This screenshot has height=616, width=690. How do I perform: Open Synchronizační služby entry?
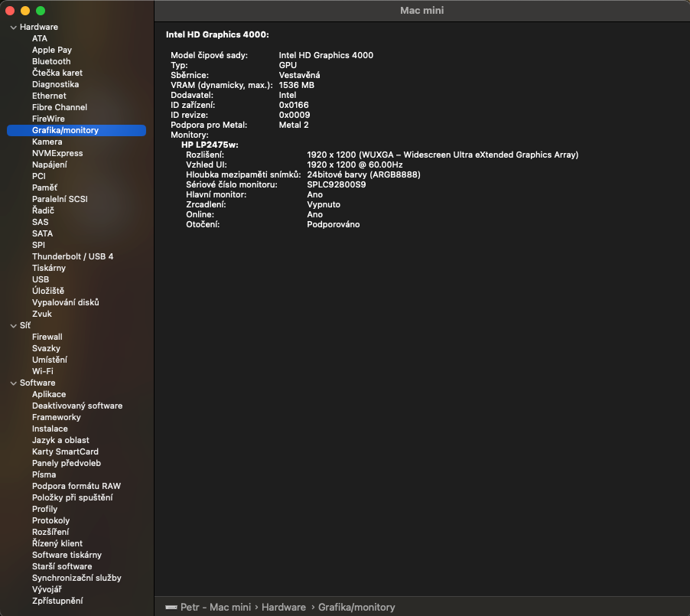[76, 579]
